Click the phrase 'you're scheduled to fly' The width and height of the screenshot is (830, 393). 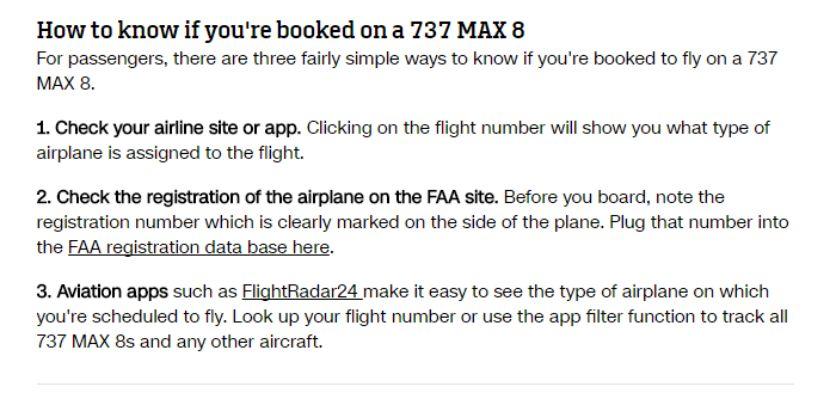click(x=132, y=317)
